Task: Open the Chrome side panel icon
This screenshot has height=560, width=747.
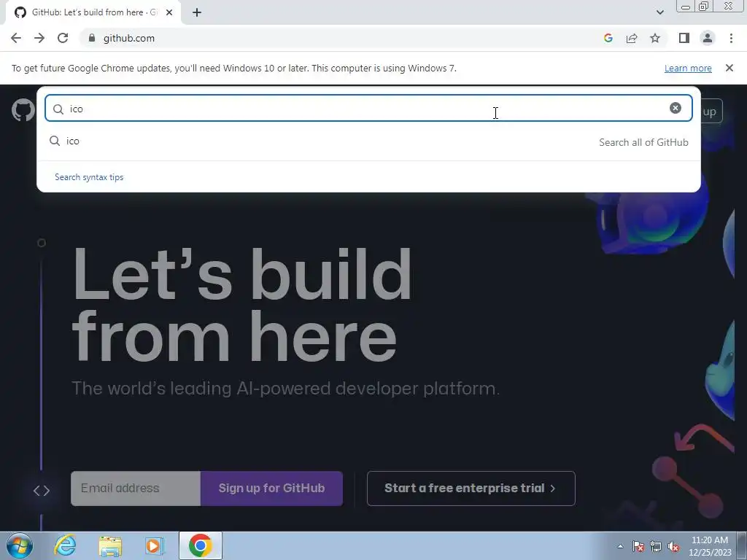Action: click(x=684, y=38)
